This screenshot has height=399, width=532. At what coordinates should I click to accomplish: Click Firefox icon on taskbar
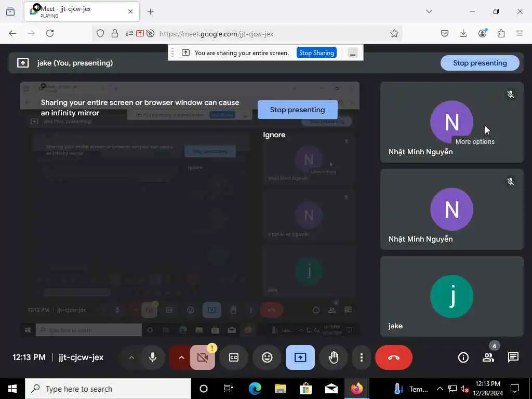coord(356,389)
